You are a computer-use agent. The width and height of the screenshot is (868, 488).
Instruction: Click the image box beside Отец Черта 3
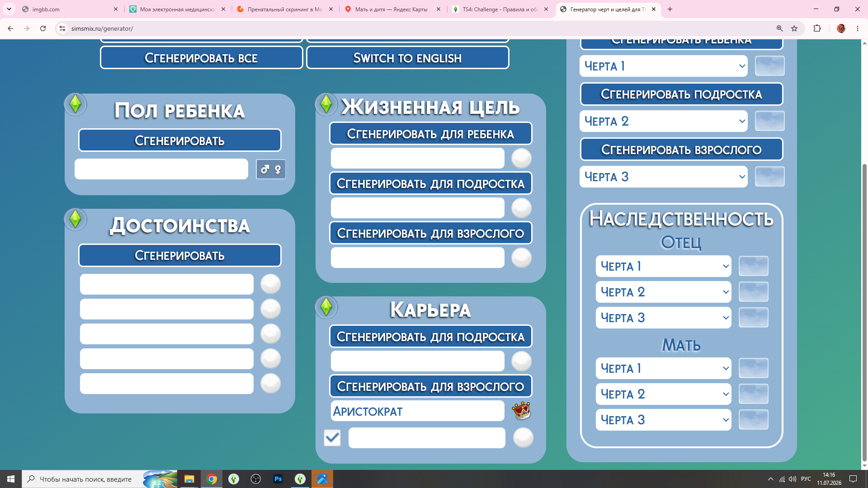[x=754, y=318]
